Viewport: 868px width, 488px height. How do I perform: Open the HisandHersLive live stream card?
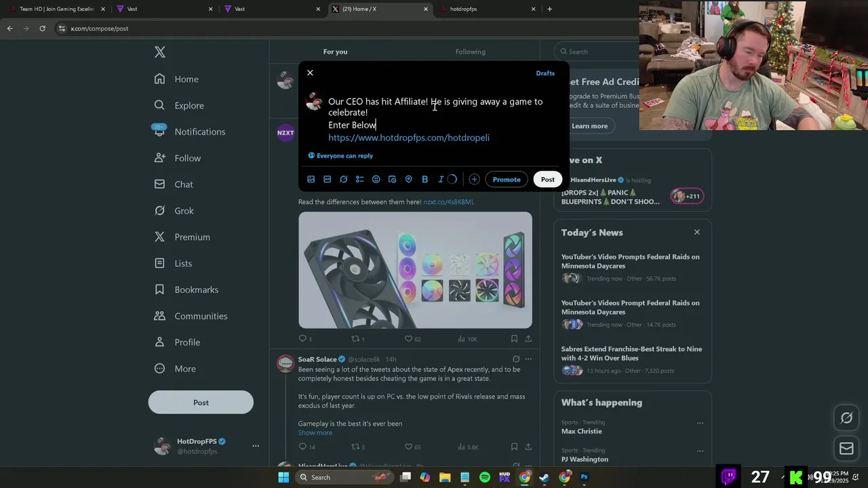tap(632, 191)
